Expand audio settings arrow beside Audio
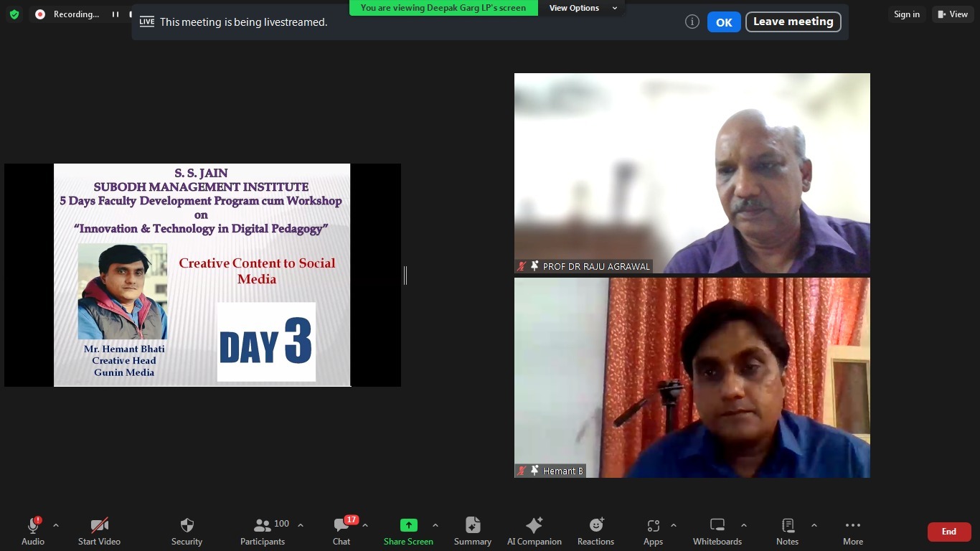Screen dimensions: 980x551 click(x=56, y=525)
